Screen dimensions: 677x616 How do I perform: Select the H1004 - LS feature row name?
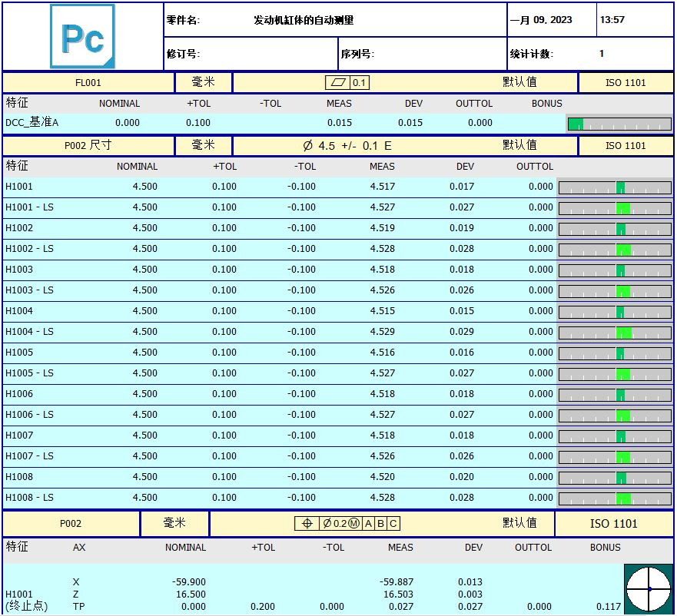click(29, 332)
